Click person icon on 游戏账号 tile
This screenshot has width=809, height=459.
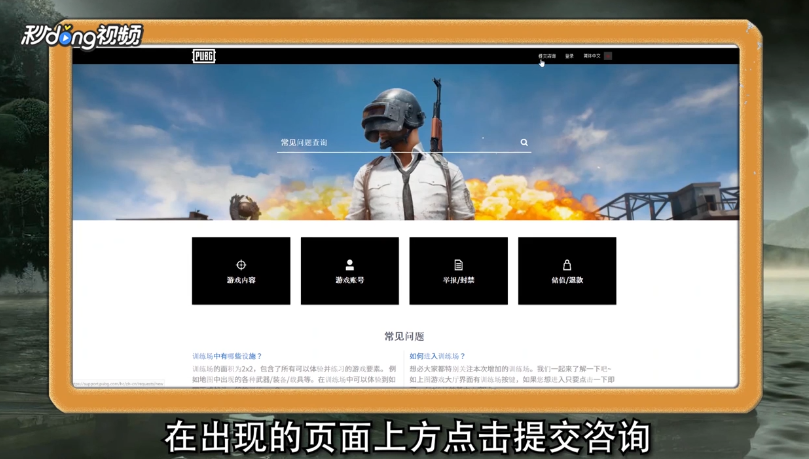350,265
